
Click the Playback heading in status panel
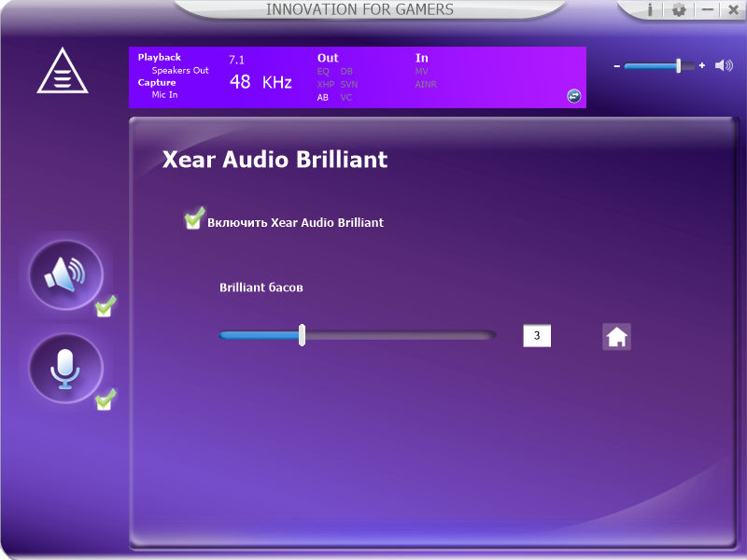click(x=159, y=57)
